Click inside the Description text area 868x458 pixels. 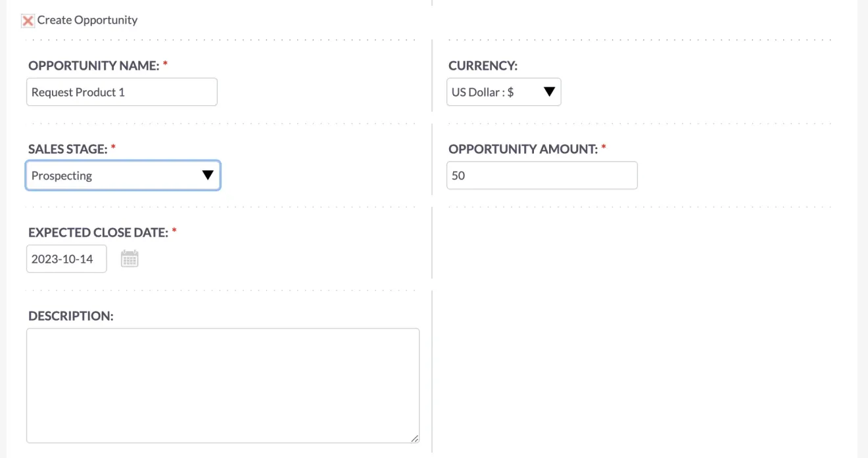[x=222, y=384]
